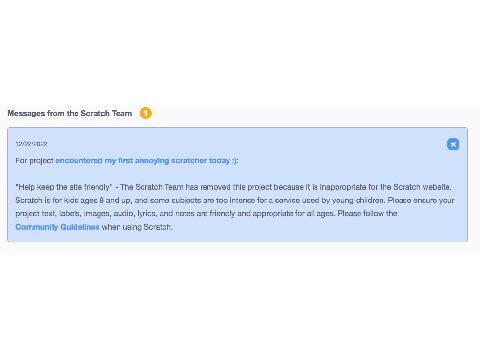
Task: Open the Community Guidelines link
Action: coord(57,227)
